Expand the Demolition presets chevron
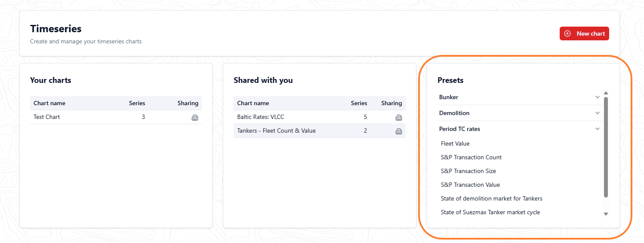 598,113
